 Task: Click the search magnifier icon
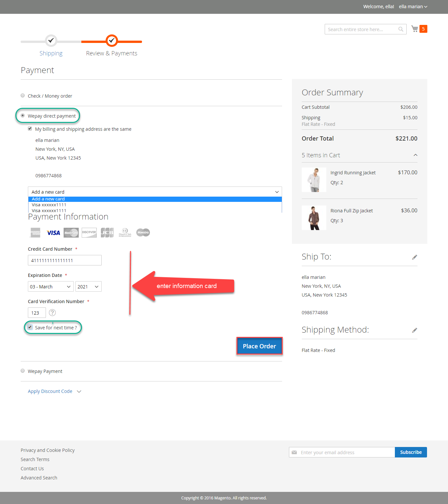coord(401,29)
